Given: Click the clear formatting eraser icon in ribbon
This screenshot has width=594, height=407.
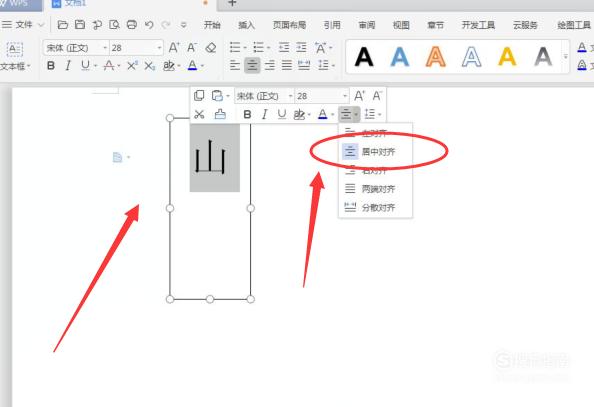Looking at the screenshot, I should (211, 48).
